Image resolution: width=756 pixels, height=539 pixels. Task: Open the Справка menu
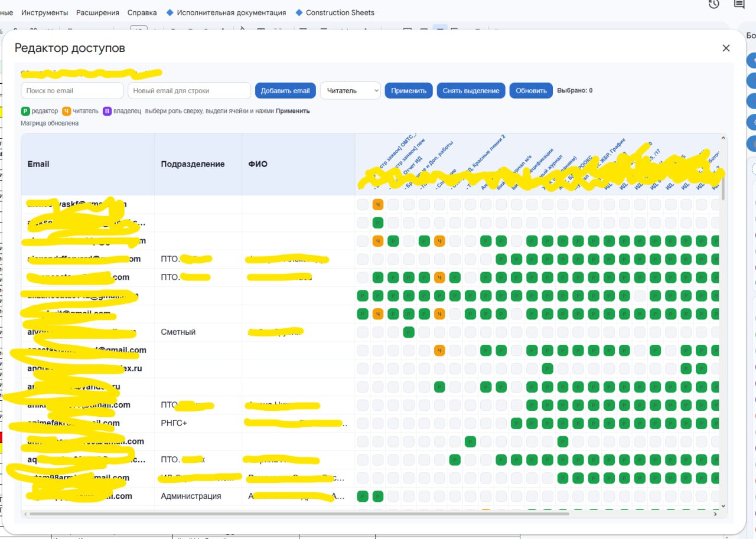(142, 12)
